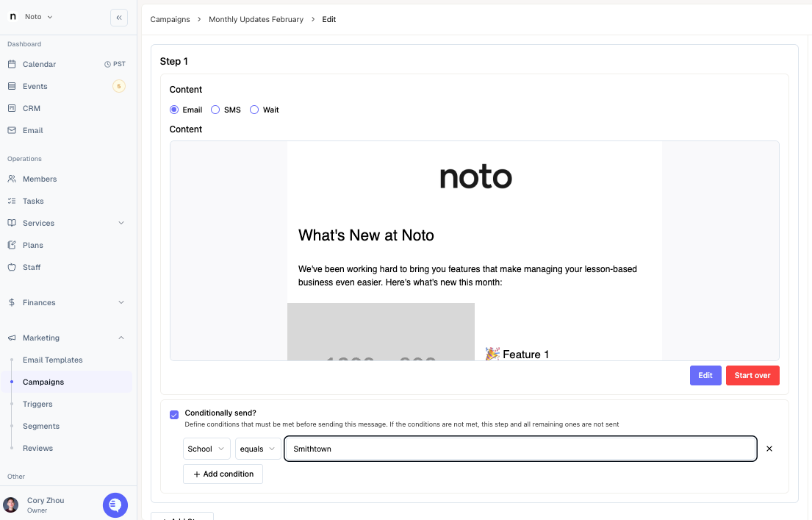Collapse the Marketing submenu chevron

point(121,338)
